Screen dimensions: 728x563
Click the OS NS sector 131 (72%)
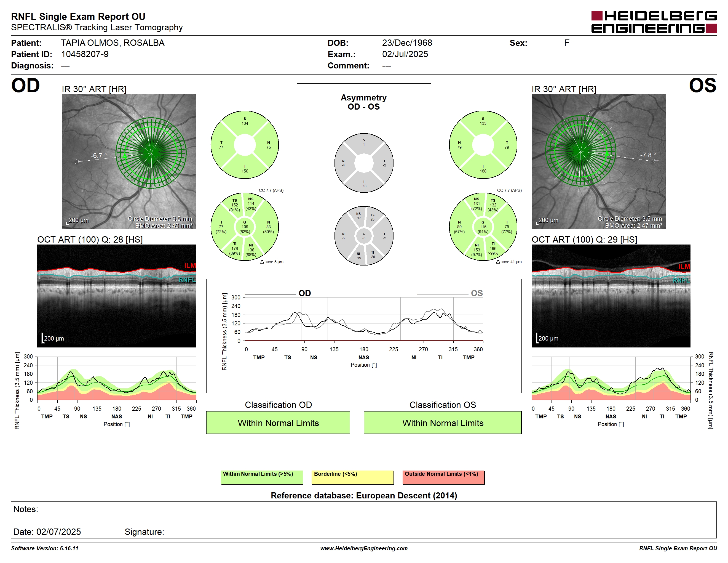click(477, 204)
